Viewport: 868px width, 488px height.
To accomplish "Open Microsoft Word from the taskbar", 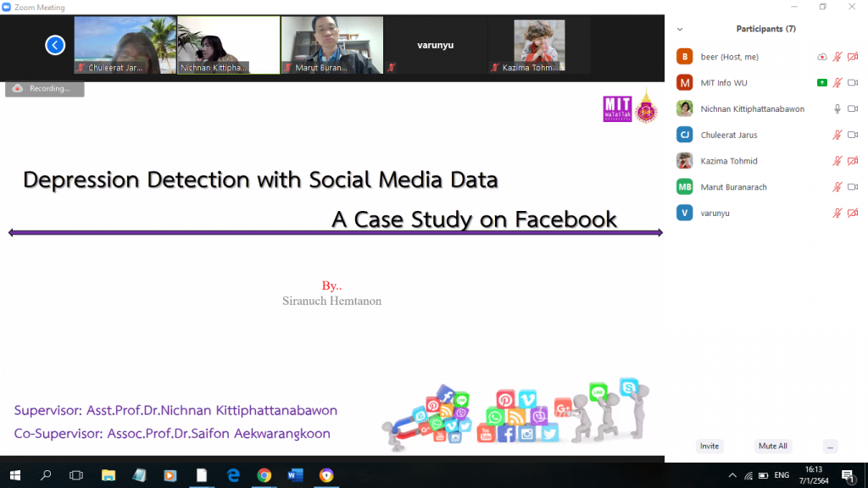I will pyautogui.click(x=295, y=475).
